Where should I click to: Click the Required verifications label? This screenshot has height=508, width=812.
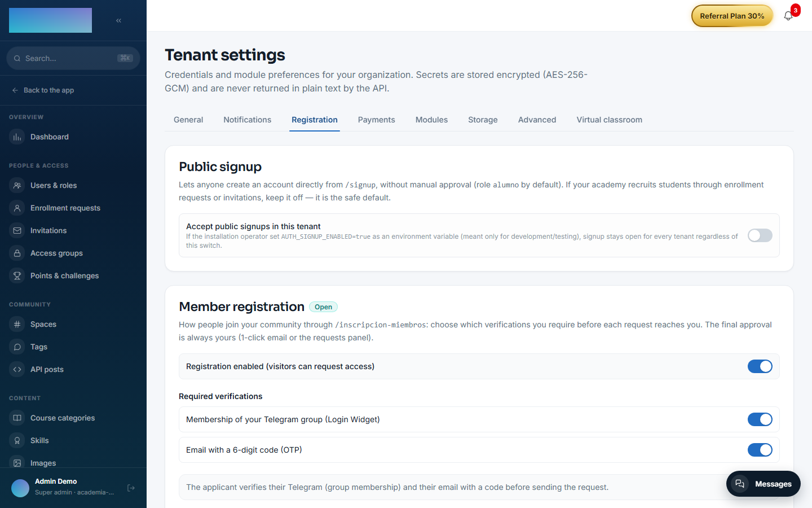point(220,396)
